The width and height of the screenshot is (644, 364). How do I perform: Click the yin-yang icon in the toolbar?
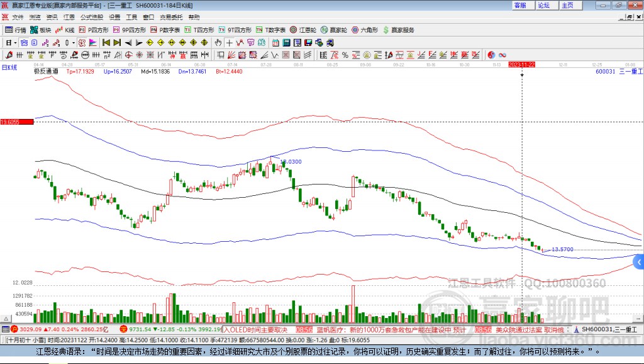pos(491,55)
